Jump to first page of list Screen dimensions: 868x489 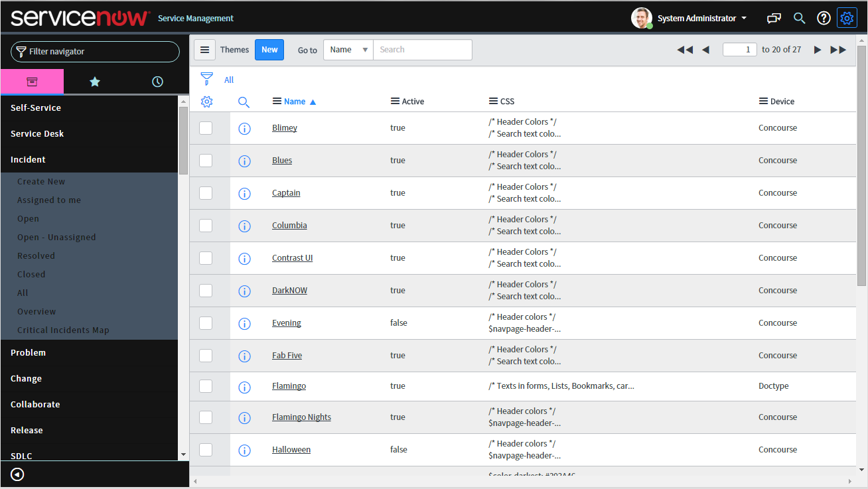tap(685, 50)
